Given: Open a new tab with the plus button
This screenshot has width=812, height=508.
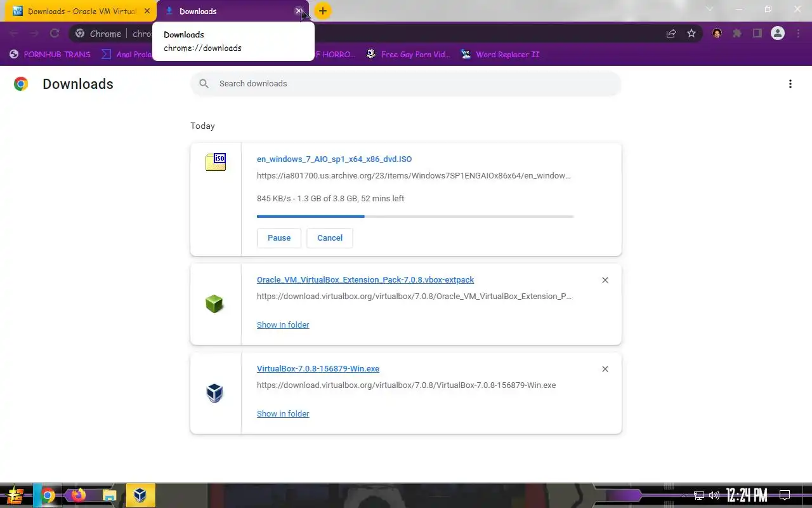Looking at the screenshot, I should (x=323, y=11).
